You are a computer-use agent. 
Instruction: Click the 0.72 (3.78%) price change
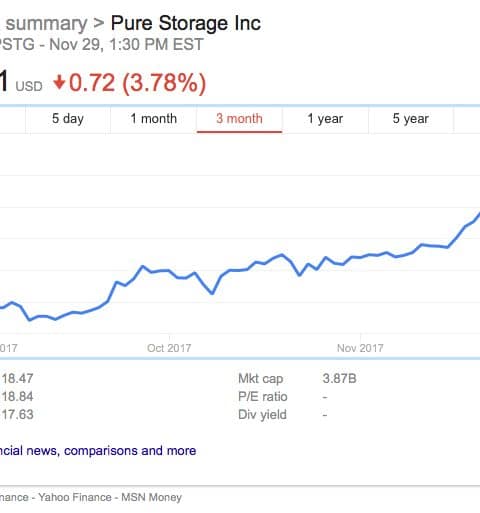pos(137,83)
